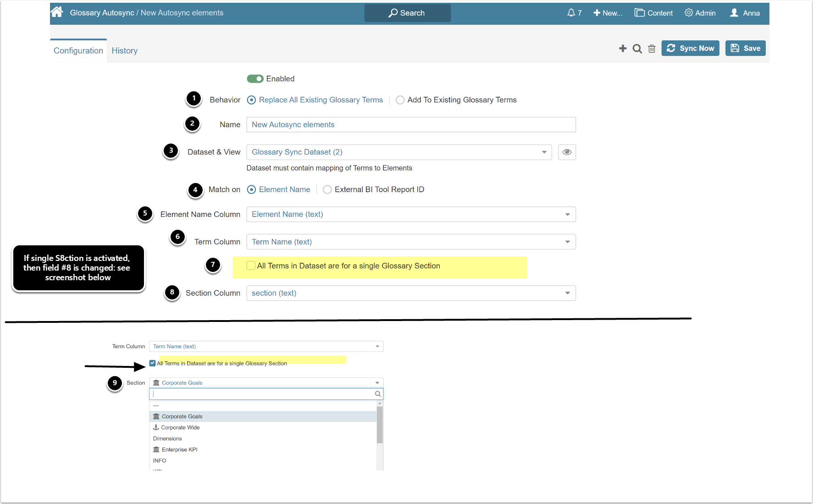Check All Terms single Glossary Section box
The height and width of the screenshot is (504, 813).
(251, 266)
